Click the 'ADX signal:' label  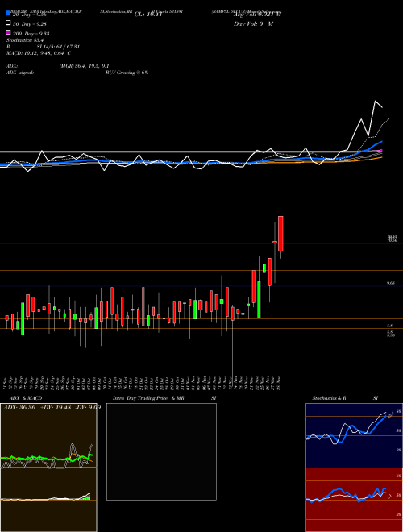20,73
